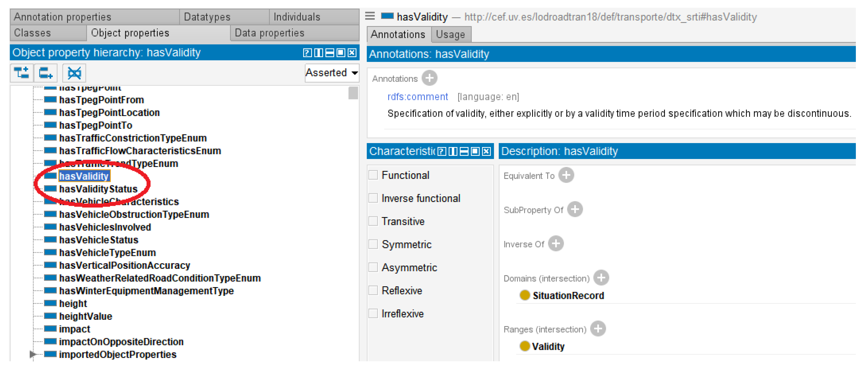Open the Usage tab

[450, 34]
